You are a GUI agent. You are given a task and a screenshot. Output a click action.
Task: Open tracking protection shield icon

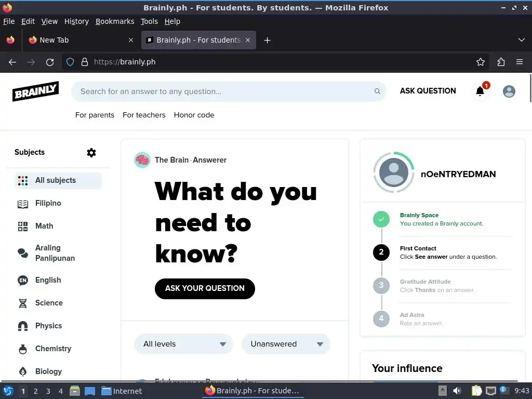tap(70, 62)
